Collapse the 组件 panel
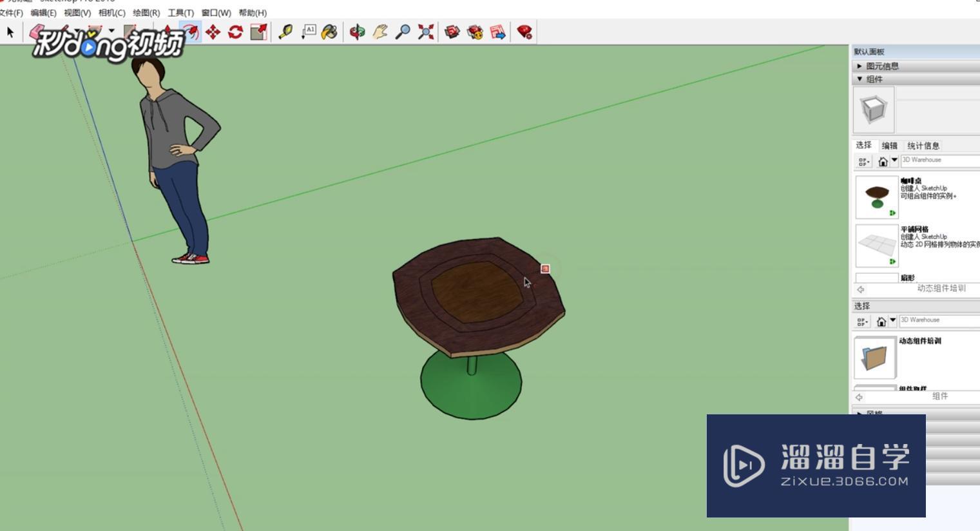The width and height of the screenshot is (980, 531). click(x=916, y=79)
